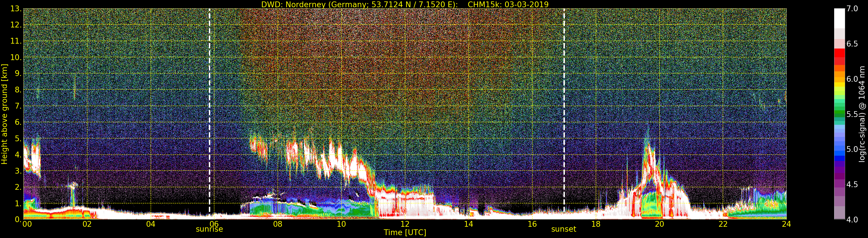
Task: Click the height axis tick label '11.'
Action: pyautogui.click(x=16, y=41)
